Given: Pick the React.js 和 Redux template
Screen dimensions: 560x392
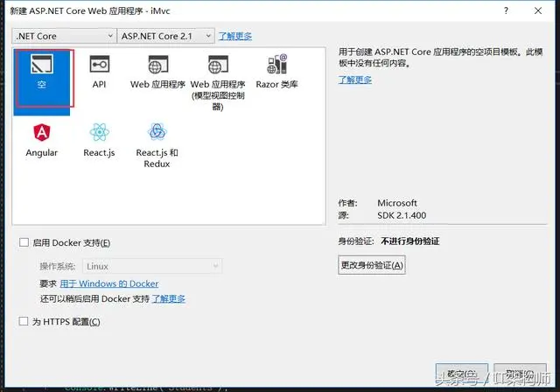Looking at the screenshot, I should (x=157, y=145).
